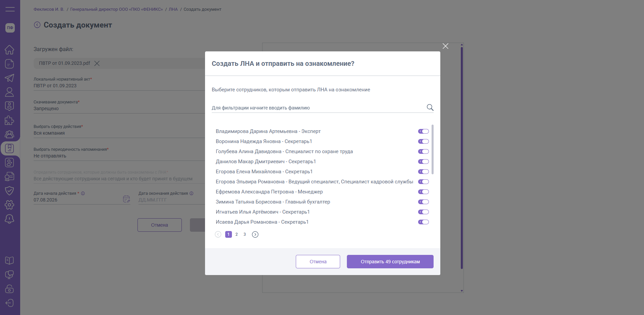
Task: Click the puzzle piece sidebar icon
Action: pyautogui.click(x=9, y=120)
